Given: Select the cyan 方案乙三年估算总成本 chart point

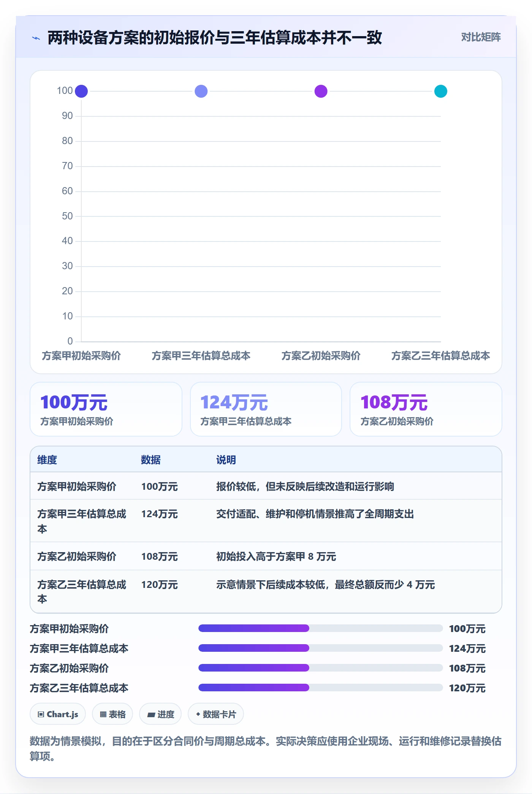Looking at the screenshot, I should tap(441, 91).
